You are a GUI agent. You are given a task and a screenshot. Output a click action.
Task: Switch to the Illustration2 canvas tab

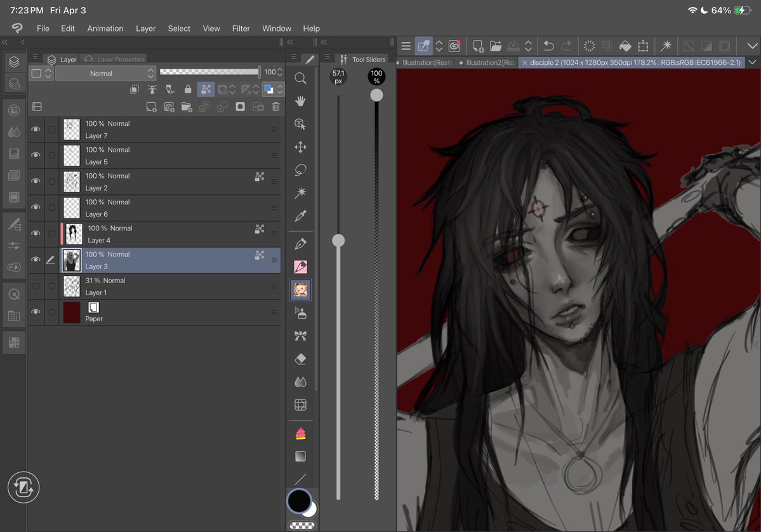tap(487, 63)
